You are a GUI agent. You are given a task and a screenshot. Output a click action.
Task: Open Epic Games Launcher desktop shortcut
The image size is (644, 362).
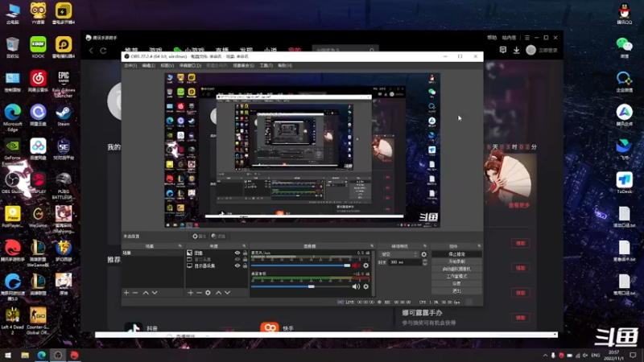[x=64, y=84]
